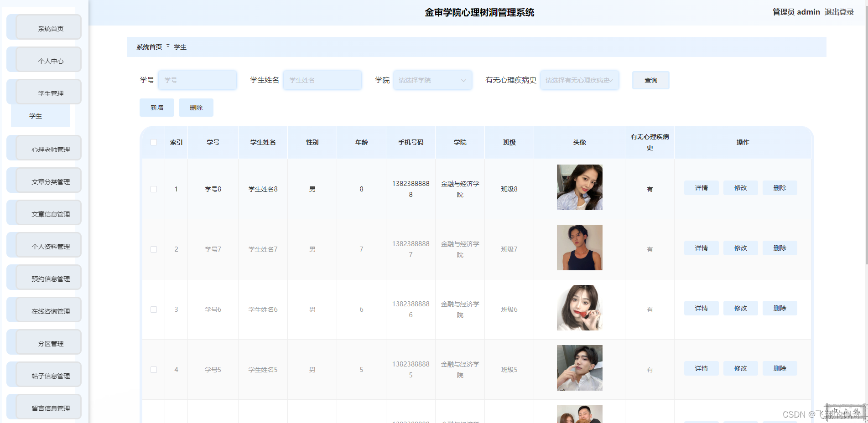Click 修改 for 学生姓名7
868x423 pixels.
(x=741, y=248)
